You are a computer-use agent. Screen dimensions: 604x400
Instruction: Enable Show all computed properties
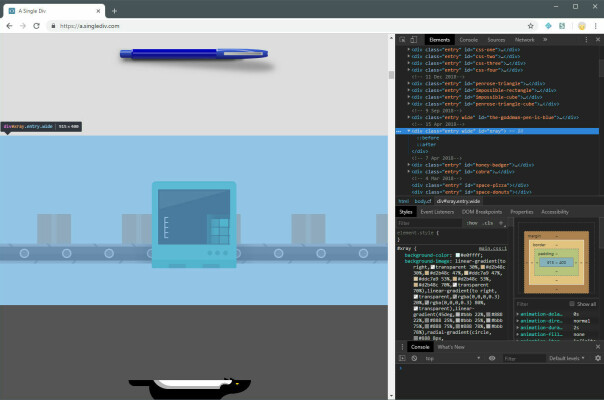pos(572,304)
